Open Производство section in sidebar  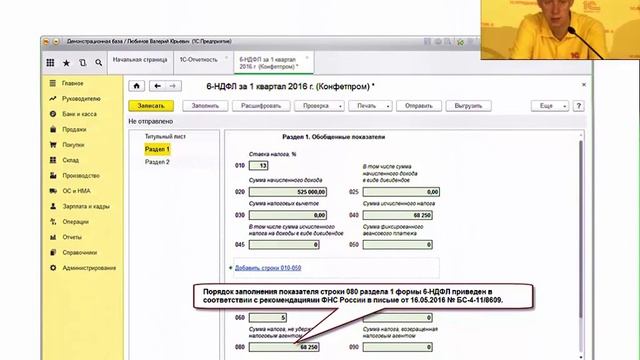[x=80, y=176]
